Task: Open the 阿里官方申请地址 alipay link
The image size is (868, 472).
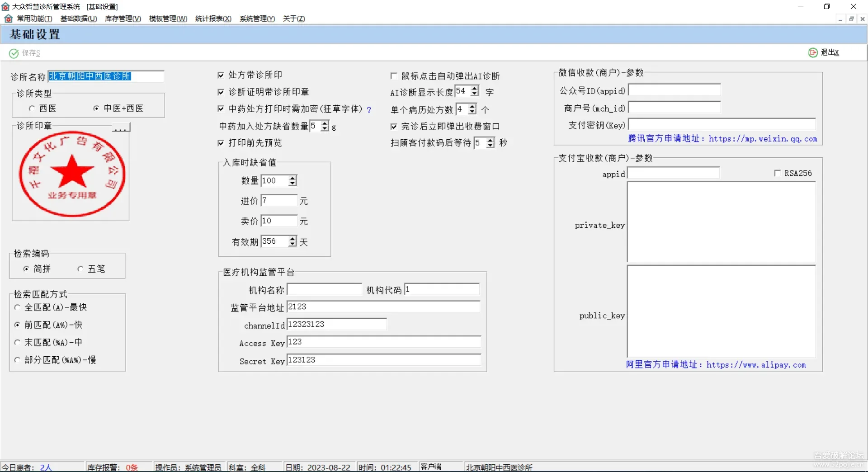Action: 716,365
